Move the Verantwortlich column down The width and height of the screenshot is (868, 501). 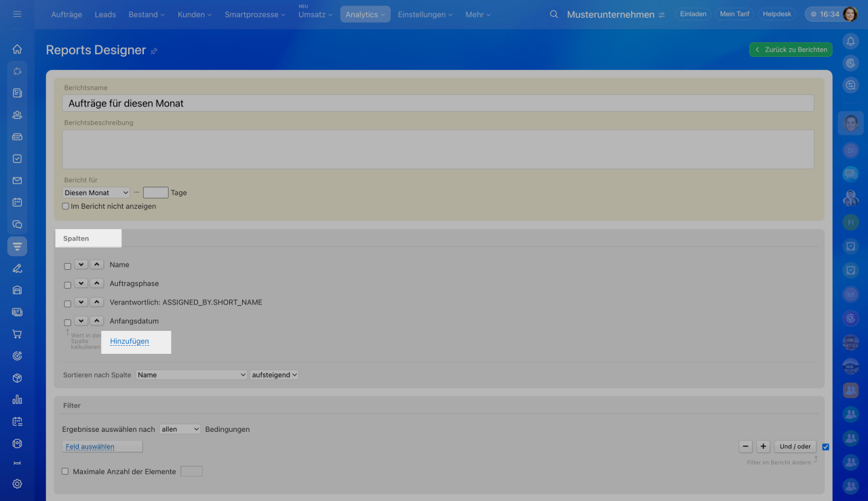81,302
